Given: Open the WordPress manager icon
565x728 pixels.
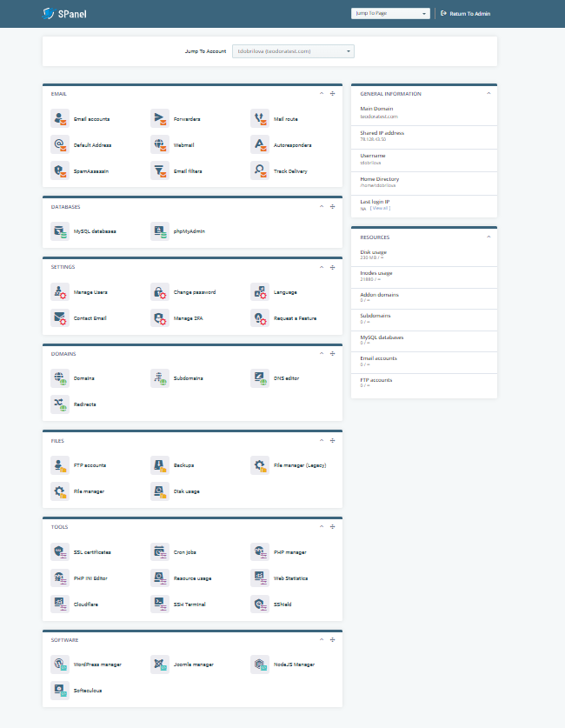Looking at the screenshot, I should [x=60, y=665].
